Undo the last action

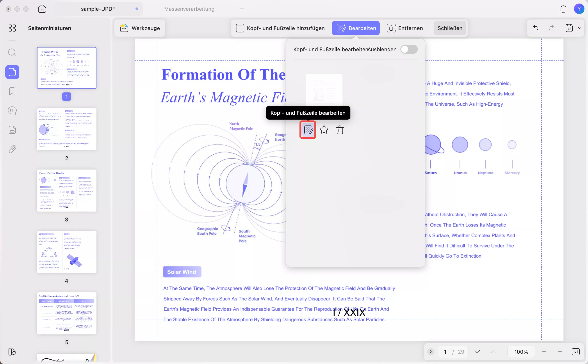click(535, 28)
